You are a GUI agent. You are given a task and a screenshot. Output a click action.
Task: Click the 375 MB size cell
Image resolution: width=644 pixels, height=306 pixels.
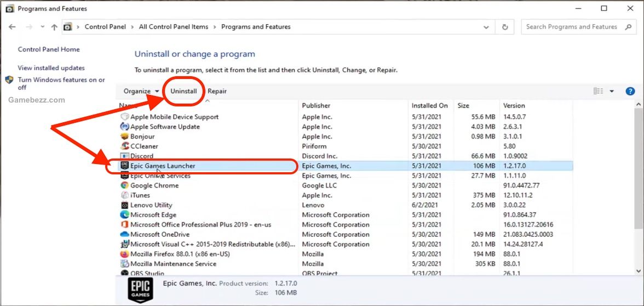(484, 195)
